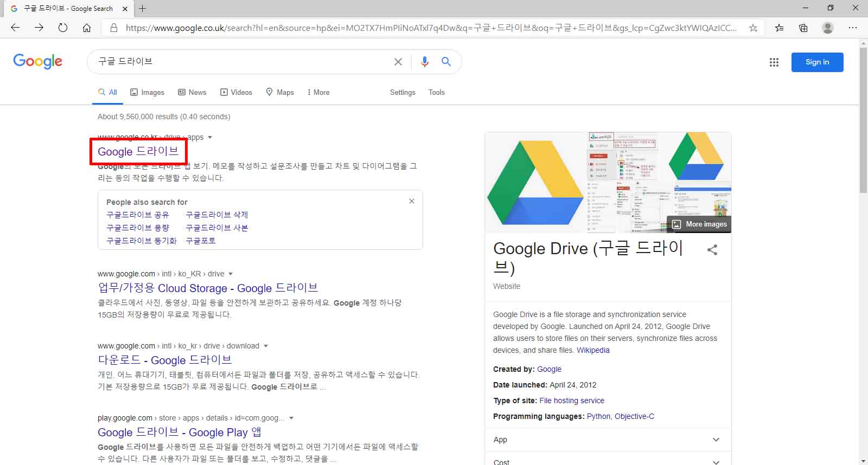Close the Google Search tab
Viewport: 868px width, 465px height.
click(x=125, y=9)
